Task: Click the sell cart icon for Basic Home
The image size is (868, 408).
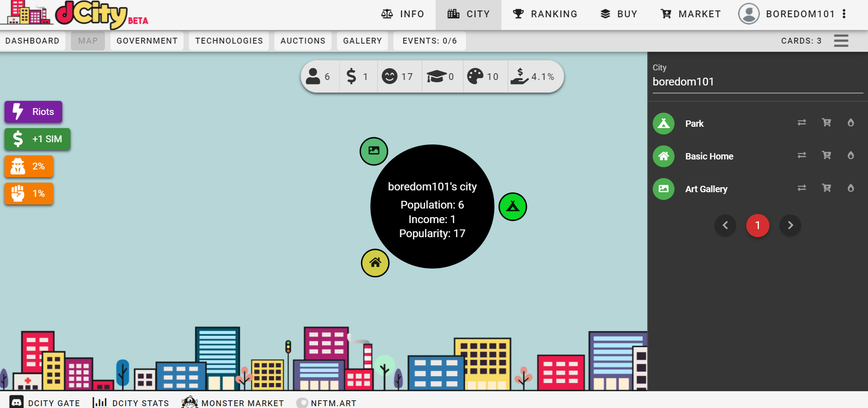Action: (x=826, y=155)
